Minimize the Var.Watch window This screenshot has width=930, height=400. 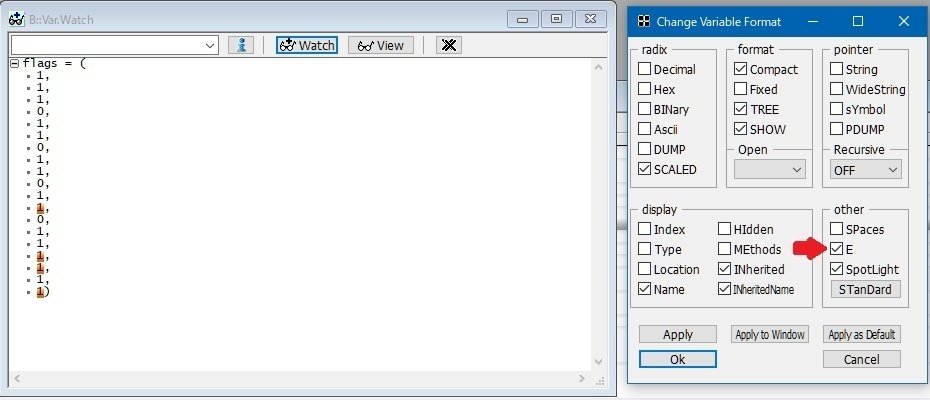[523, 19]
